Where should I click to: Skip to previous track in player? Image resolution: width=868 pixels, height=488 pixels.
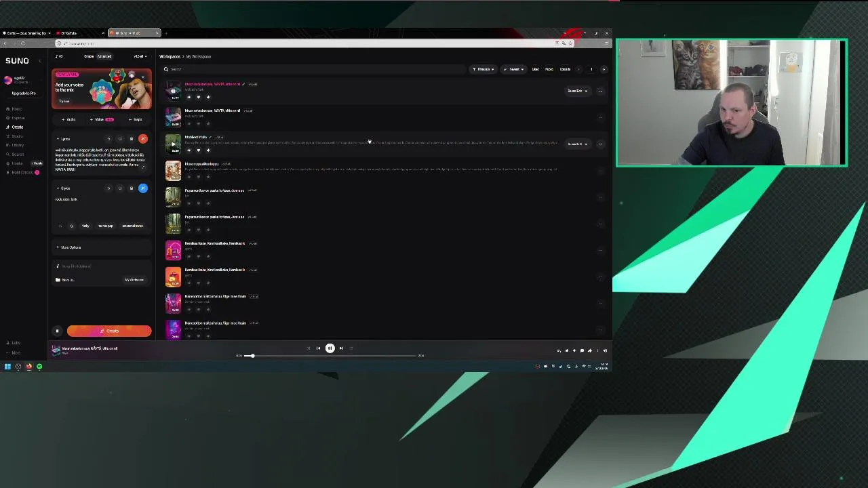318,348
